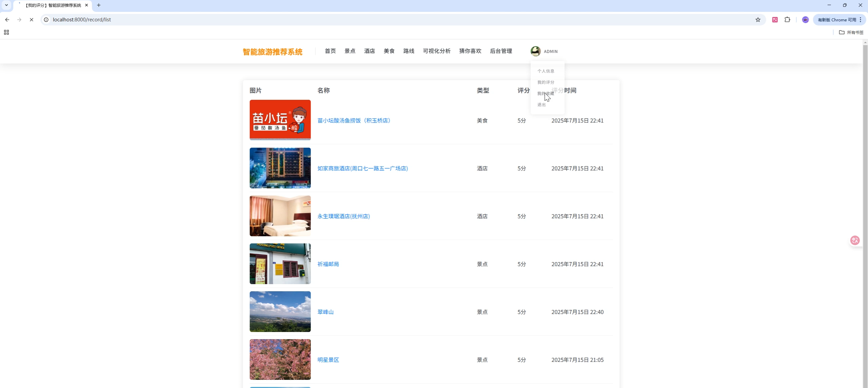868x388 pixels.
Task: Click the pink translate extension icon in toolbar
Action: pyautogui.click(x=775, y=20)
